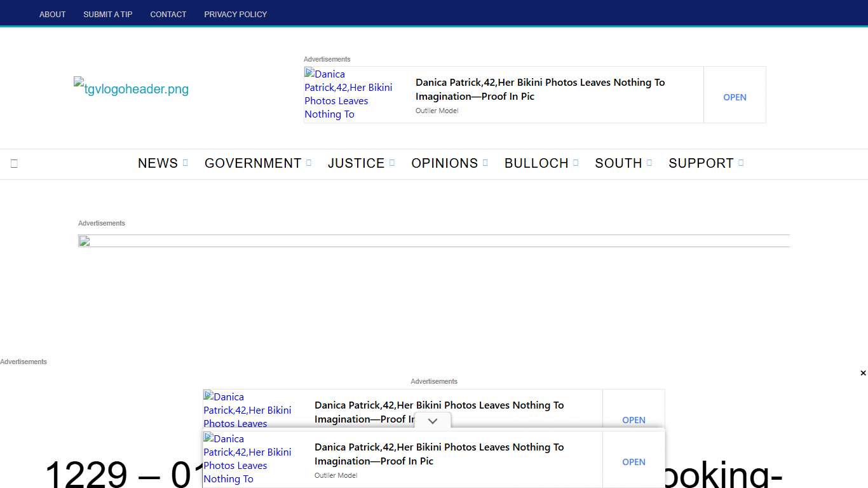868x488 pixels.
Task: Dismiss the bottom ad with the × icon
Action: coord(864,373)
